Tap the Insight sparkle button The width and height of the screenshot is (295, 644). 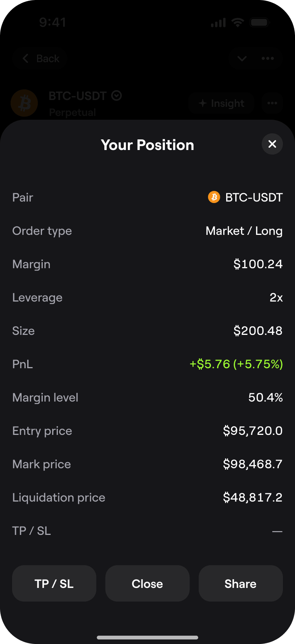point(221,103)
